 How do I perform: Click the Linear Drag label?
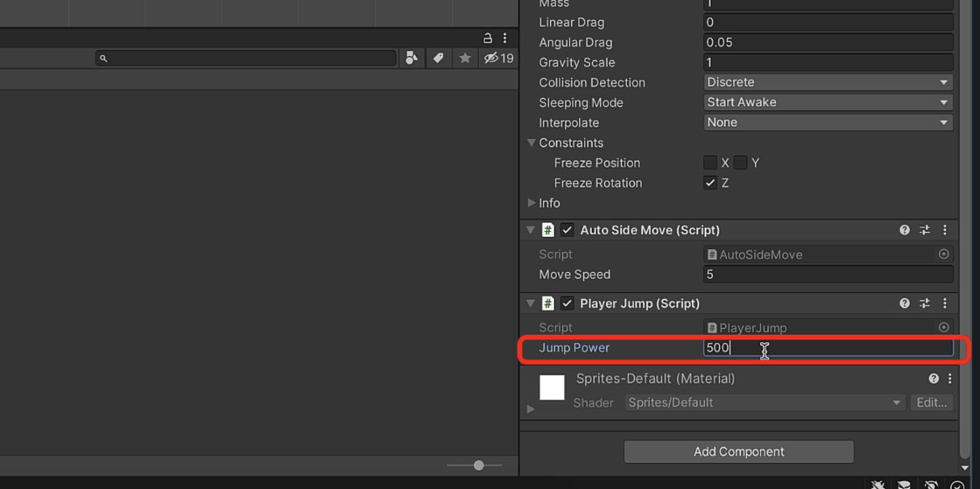tap(572, 22)
